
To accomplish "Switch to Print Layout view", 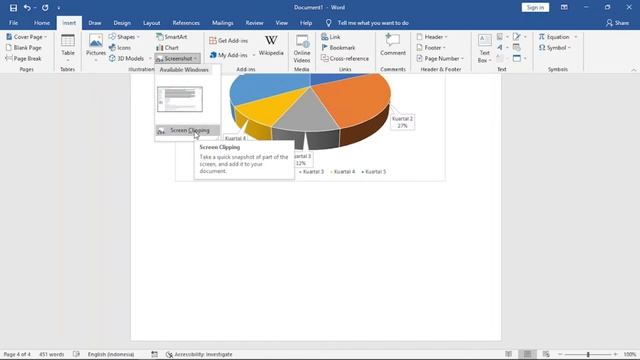I will (x=527, y=354).
